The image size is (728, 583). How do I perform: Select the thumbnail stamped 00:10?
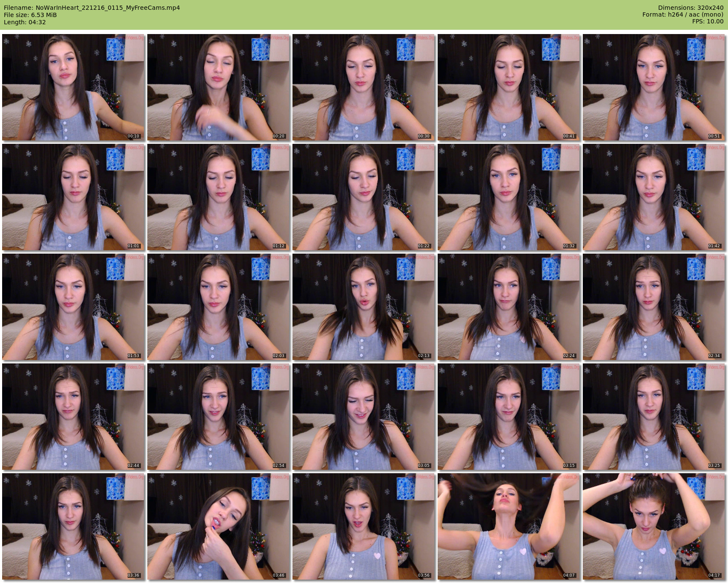pos(73,87)
